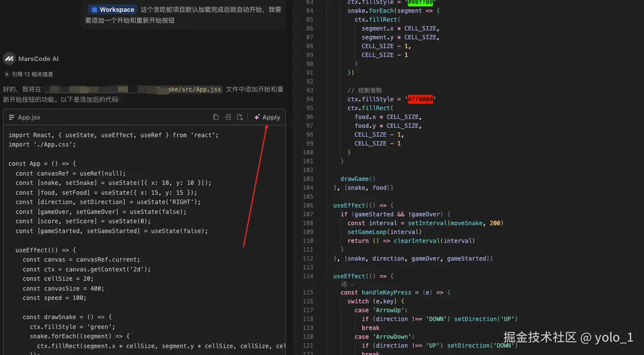Click line number 114 in the editor gutter
The width and height of the screenshot is (644, 355).
(x=308, y=276)
